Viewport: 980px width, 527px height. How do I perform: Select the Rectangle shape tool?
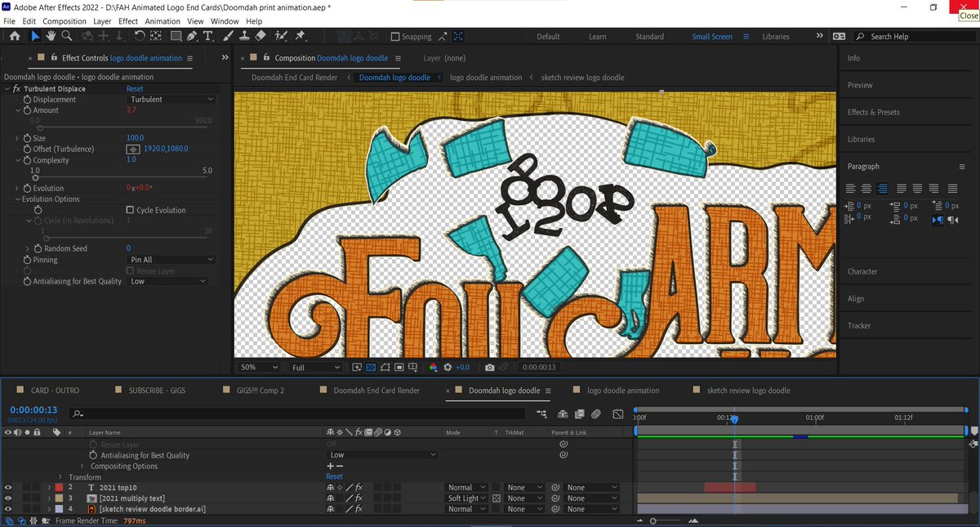coord(174,36)
